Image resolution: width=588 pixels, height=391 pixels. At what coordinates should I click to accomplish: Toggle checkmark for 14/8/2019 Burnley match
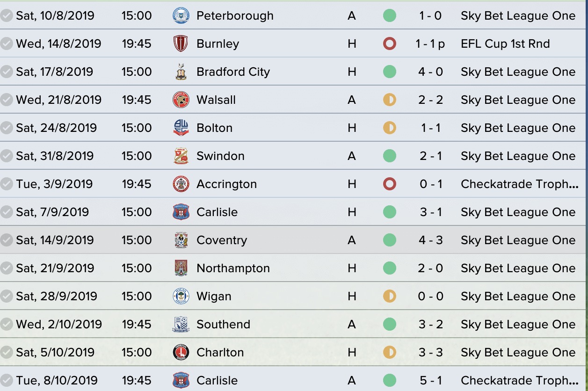tap(7, 43)
